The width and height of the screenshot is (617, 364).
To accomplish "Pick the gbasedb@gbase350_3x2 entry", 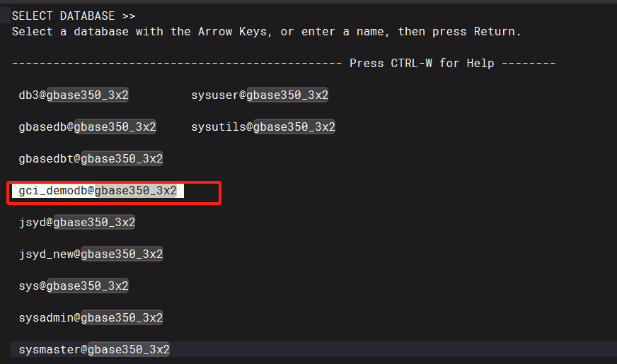I will [87, 127].
